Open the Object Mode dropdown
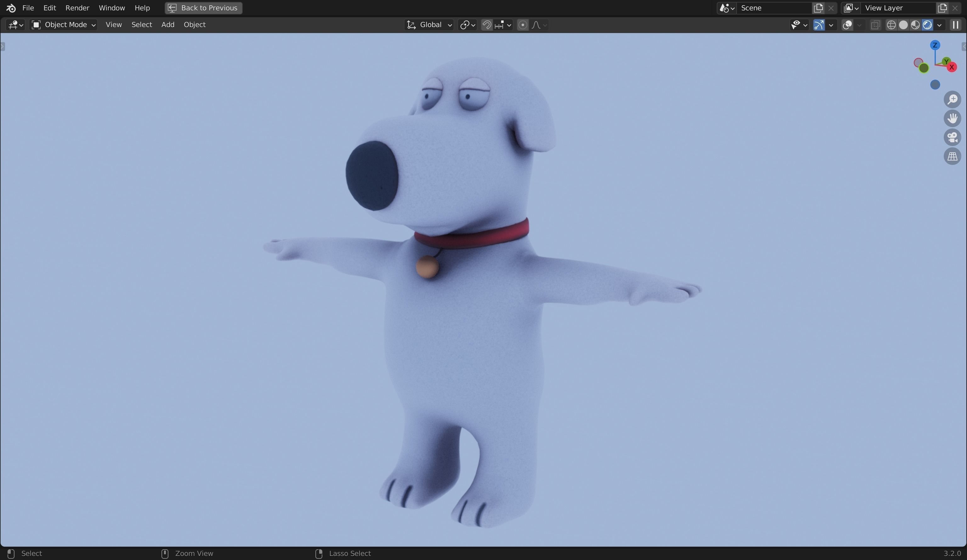The width and height of the screenshot is (967, 560). point(63,25)
